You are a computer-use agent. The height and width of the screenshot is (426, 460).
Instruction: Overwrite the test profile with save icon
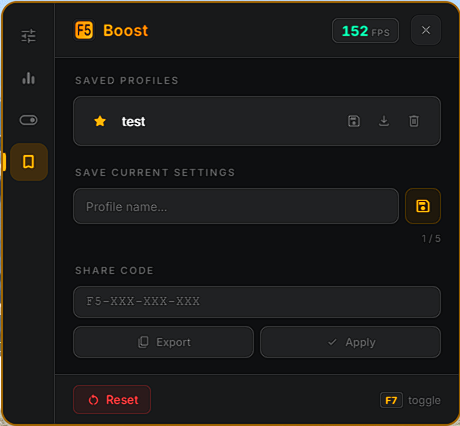coord(354,121)
